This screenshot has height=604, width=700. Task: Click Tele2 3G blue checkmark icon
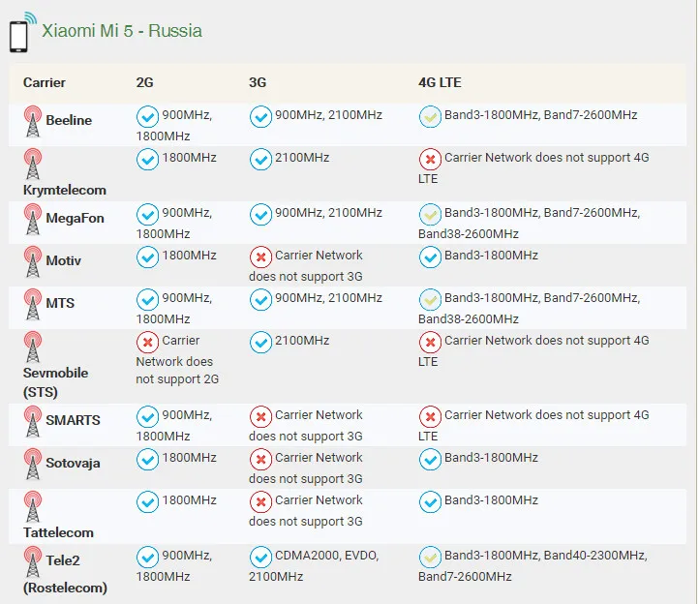[260, 558]
